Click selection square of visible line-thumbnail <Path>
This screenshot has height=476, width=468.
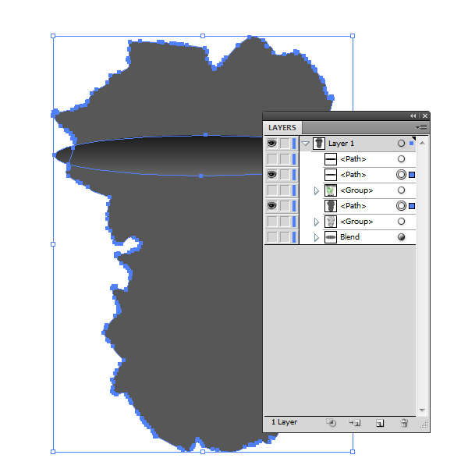(x=412, y=175)
